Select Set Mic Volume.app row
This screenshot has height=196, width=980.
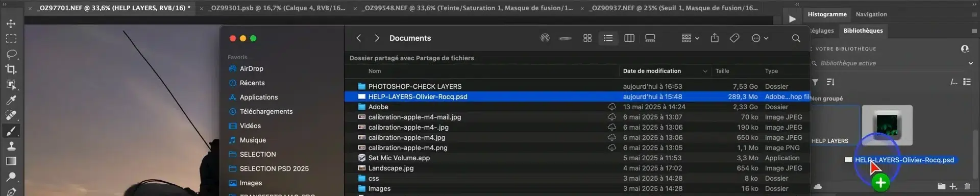point(577,158)
